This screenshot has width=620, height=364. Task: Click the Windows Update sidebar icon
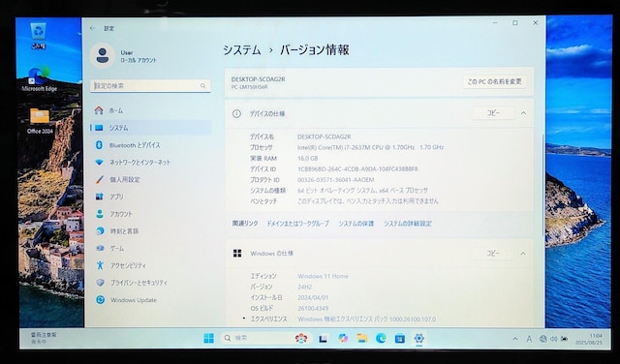(x=100, y=300)
